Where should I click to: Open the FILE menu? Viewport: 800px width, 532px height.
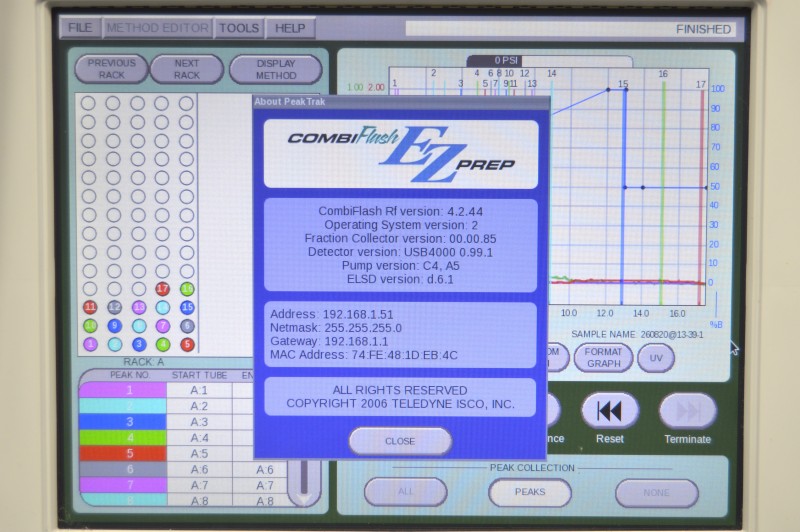click(80, 28)
